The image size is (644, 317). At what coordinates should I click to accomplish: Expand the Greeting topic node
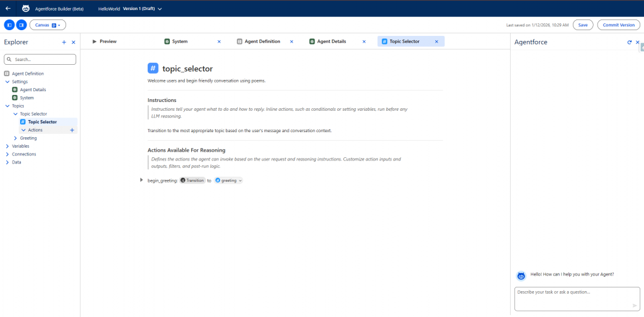click(16, 138)
